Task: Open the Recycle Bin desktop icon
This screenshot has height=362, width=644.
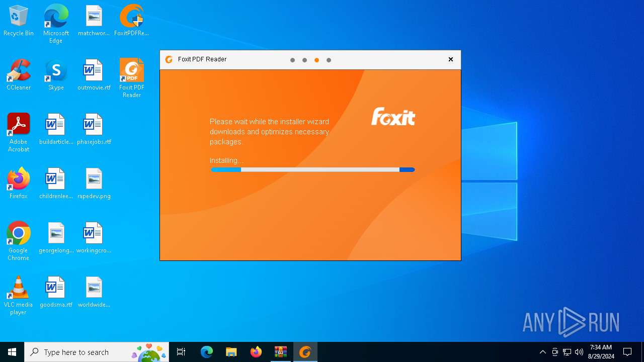Action: click(x=19, y=21)
